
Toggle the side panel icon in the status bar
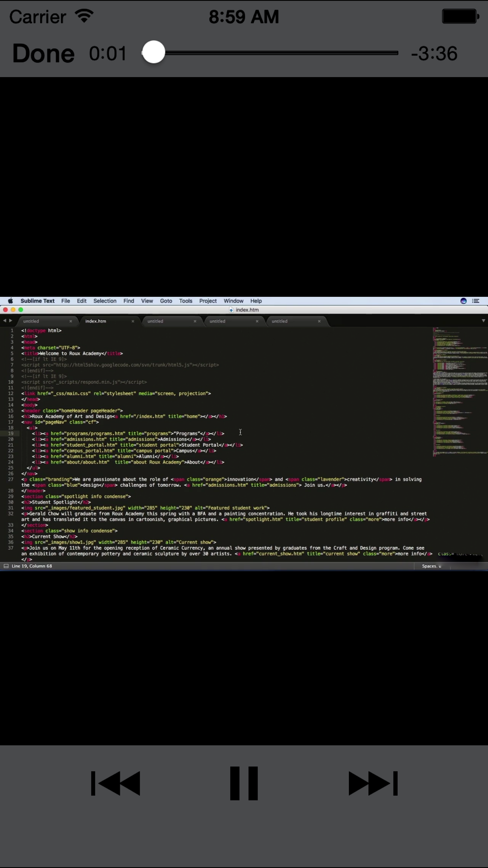tap(6, 566)
